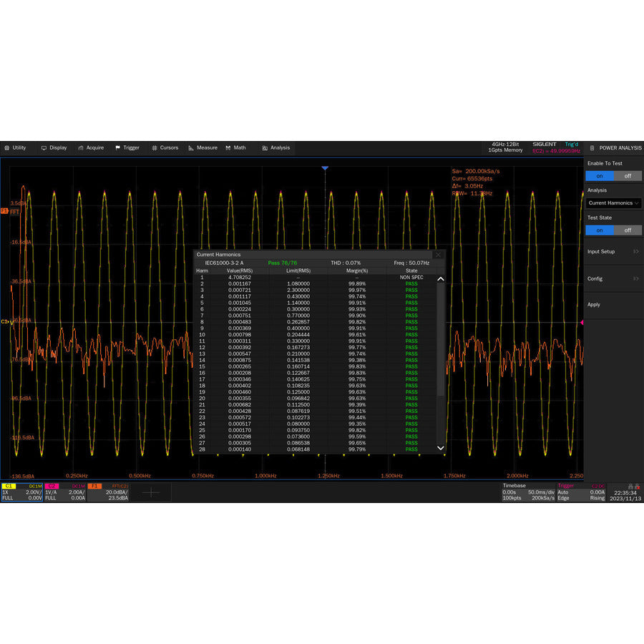
Task: Open the Current Harmonics analysis dropdown
Action: pyautogui.click(x=613, y=203)
